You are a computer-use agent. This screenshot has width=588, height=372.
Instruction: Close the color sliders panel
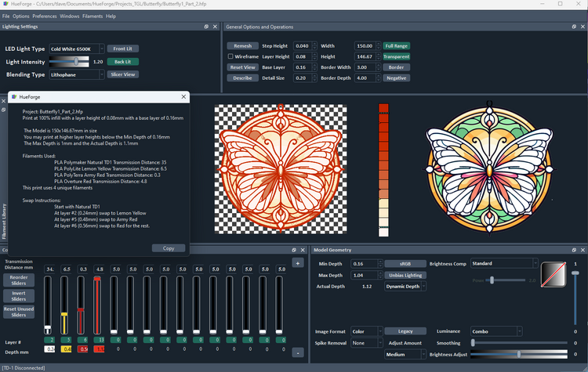click(x=303, y=250)
